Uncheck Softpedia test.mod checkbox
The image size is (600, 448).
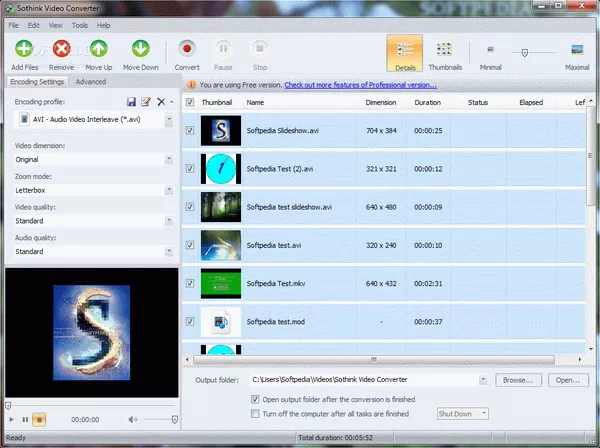click(x=190, y=322)
